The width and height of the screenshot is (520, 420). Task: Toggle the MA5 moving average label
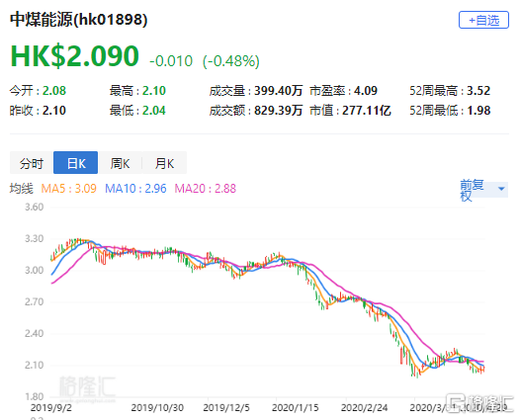point(68,189)
